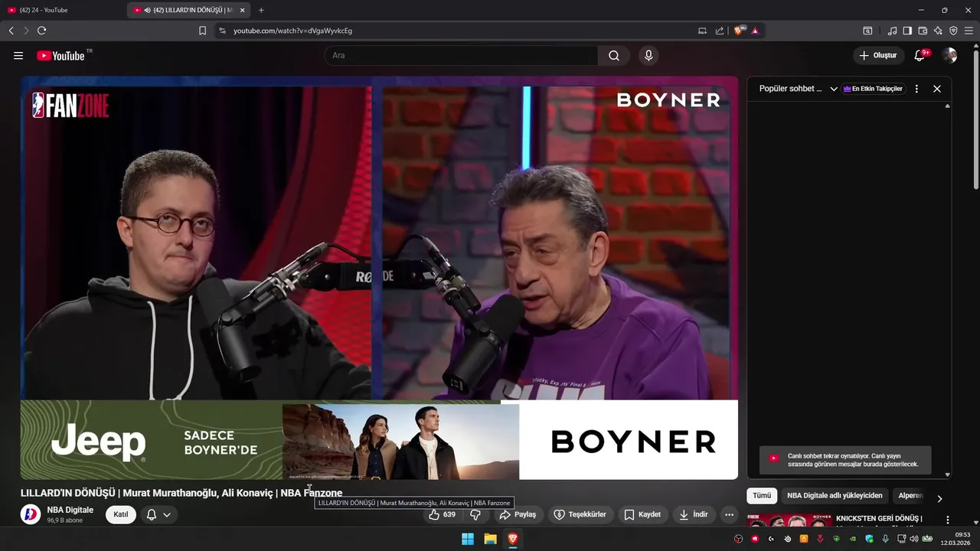This screenshot has height=551, width=980.
Task: Open the NVIDIA tray icon
Action: 852,539
